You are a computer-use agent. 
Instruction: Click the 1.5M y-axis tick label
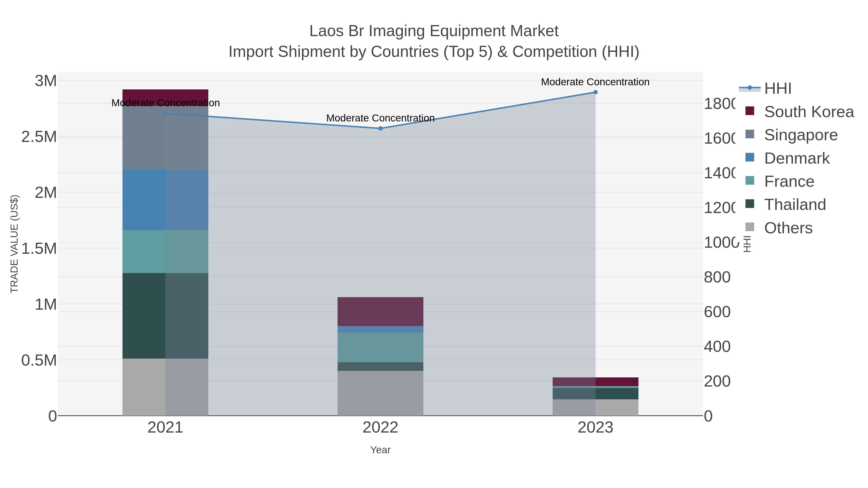tap(39, 248)
